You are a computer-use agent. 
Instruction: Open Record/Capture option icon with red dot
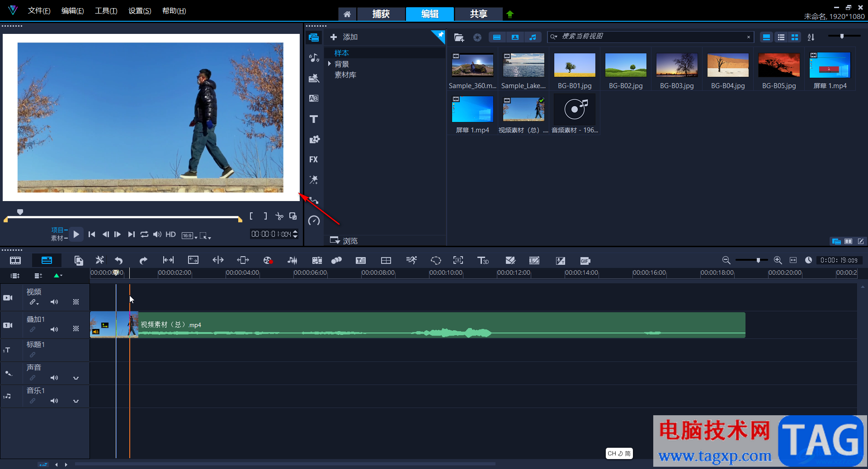coord(268,261)
